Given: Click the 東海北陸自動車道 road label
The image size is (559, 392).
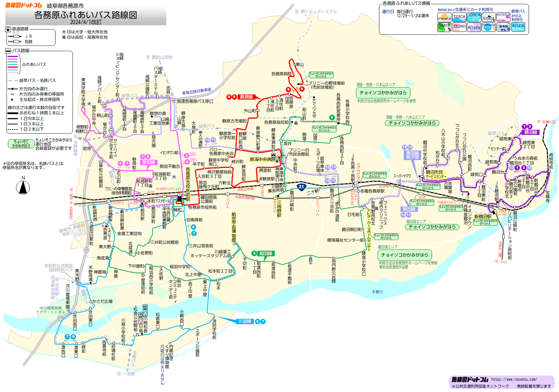Looking at the screenshot, I should (x=197, y=91).
